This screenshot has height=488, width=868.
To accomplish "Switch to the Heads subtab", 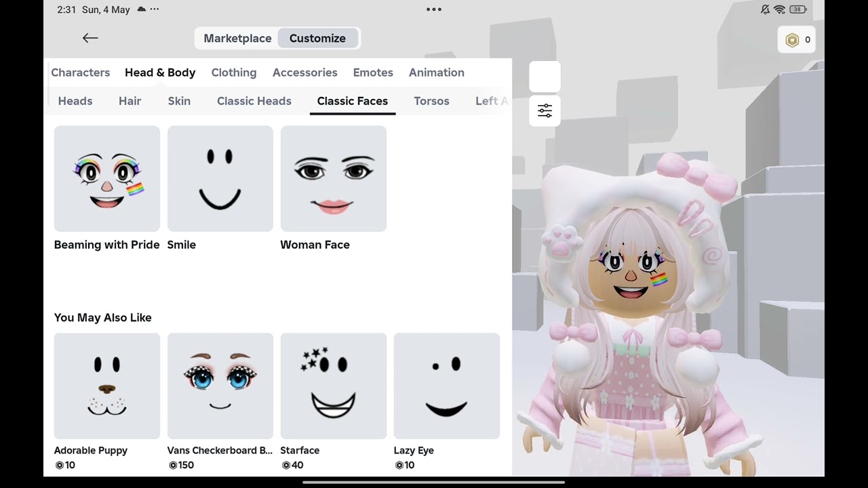I will (75, 101).
